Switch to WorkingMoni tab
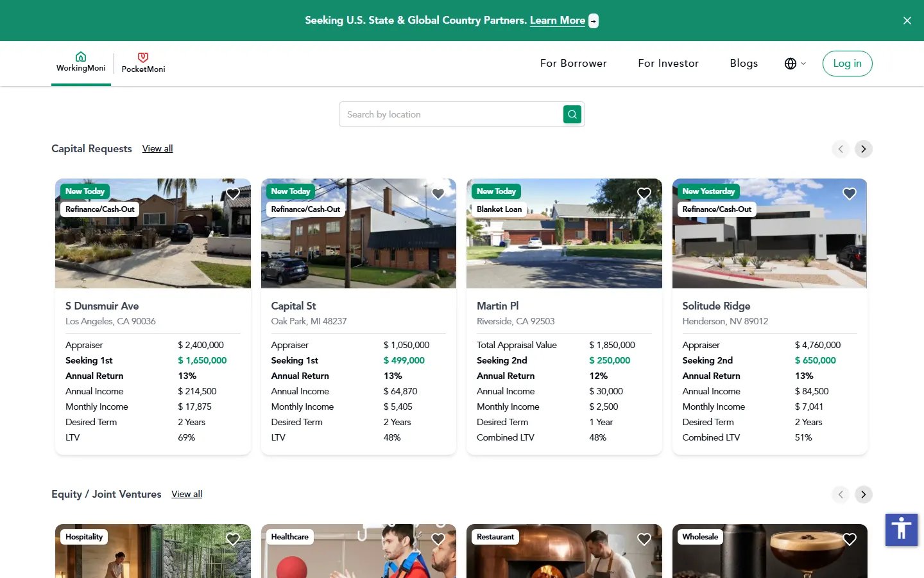 click(x=81, y=62)
